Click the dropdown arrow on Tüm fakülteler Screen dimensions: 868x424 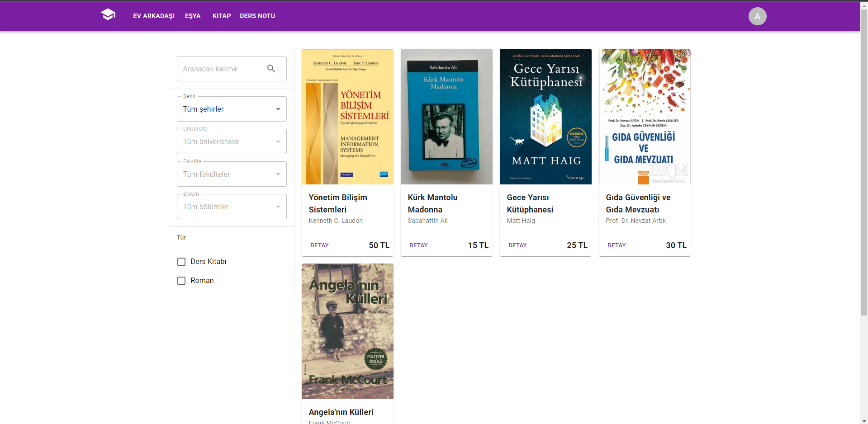[x=278, y=174]
